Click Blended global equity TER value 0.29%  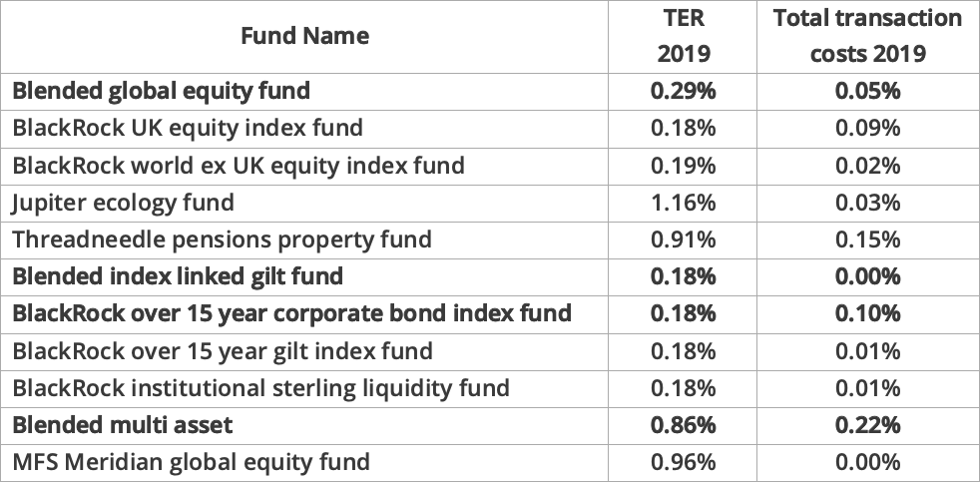pyautogui.click(x=684, y=91)
